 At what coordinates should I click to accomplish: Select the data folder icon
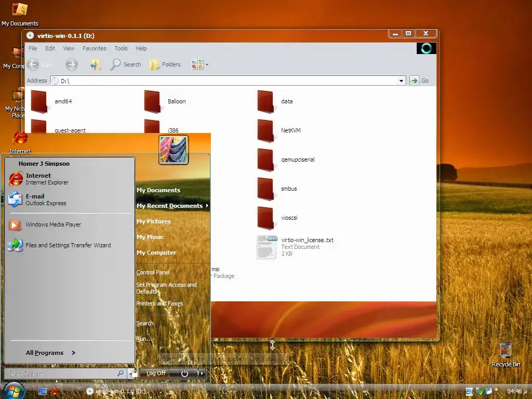click(265, 101)
